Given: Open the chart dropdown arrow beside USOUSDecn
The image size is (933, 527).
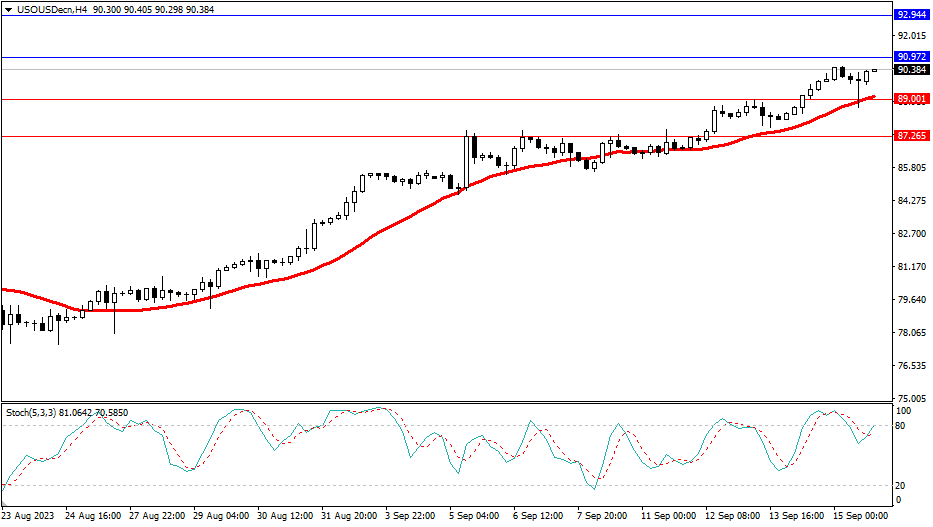Looking at the screenshot, I should coord(8,9).
